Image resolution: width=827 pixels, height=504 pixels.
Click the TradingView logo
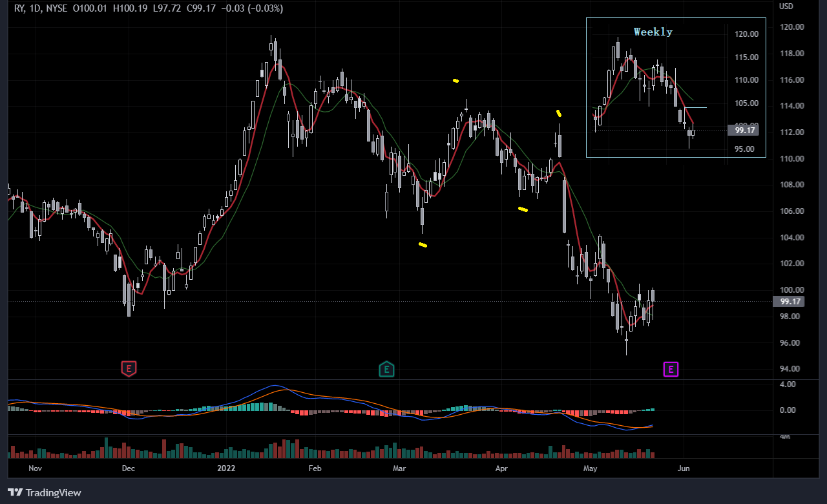[45, 493]
